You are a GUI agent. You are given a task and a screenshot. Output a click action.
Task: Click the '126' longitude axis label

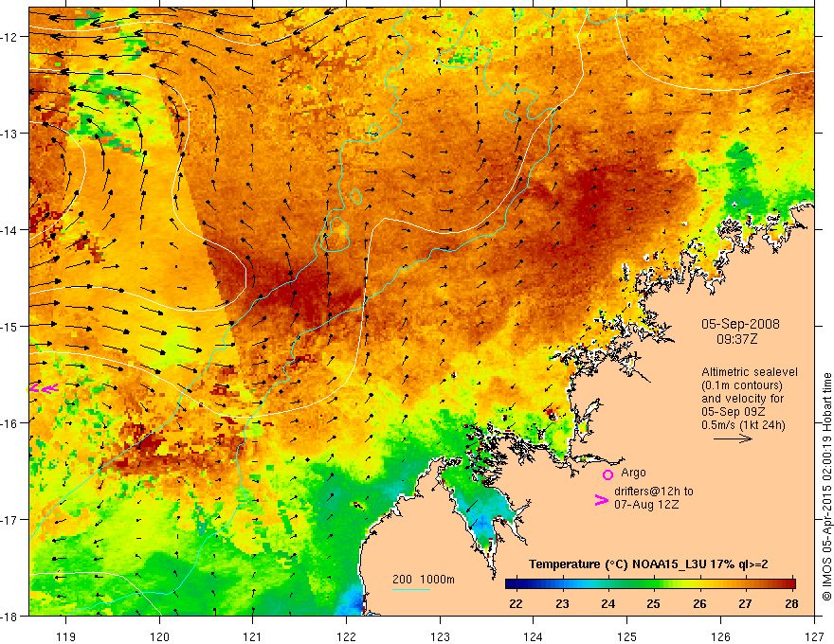point(720,636)
